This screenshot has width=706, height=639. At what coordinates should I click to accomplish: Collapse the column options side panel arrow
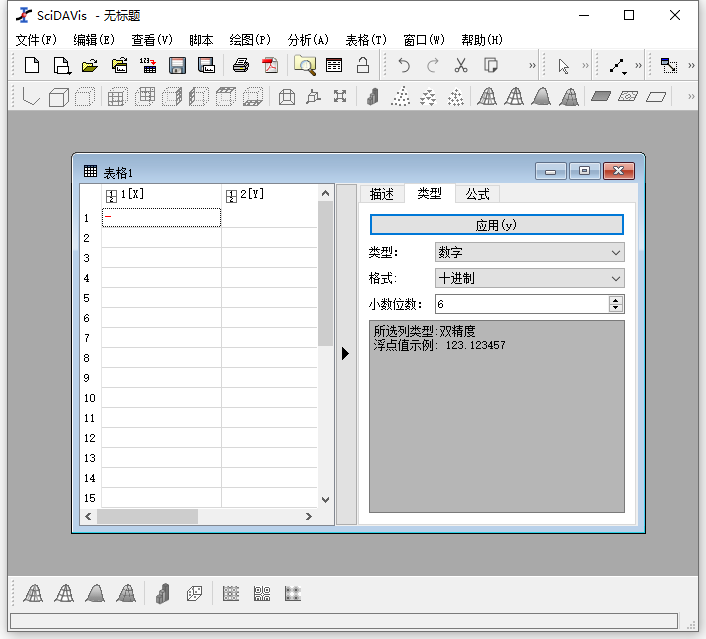[x=346, y=353]
